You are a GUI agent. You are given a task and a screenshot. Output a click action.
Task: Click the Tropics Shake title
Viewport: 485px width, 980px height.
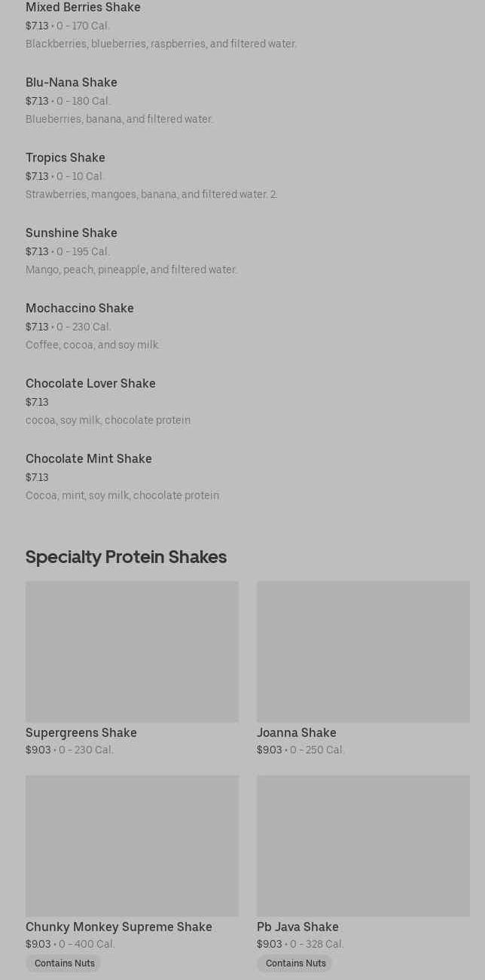click(x=66, y=157)
